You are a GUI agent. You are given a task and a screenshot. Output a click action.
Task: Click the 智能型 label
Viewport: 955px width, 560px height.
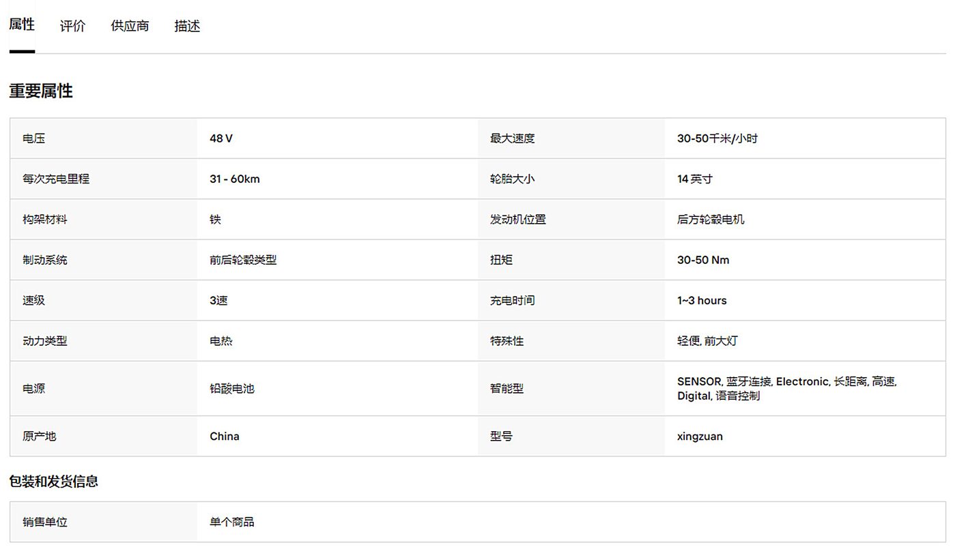click(x=507, y=389)
